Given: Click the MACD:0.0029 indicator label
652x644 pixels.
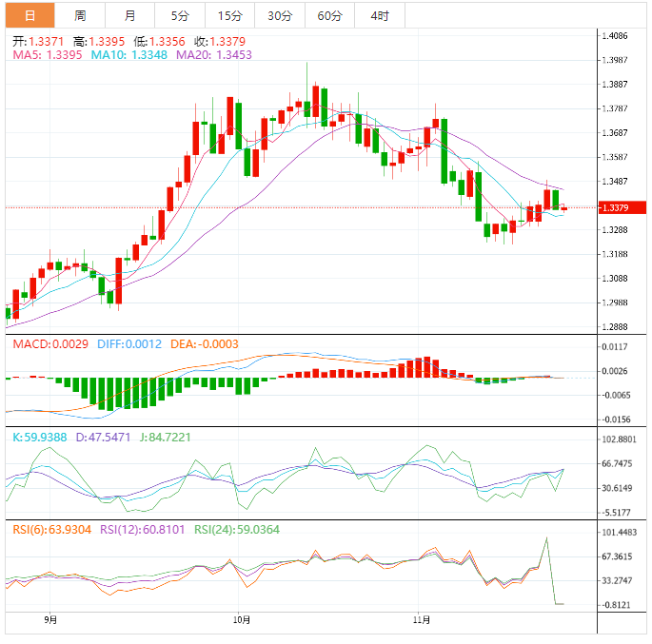Looking at the screenshot, I should (50, 344).
